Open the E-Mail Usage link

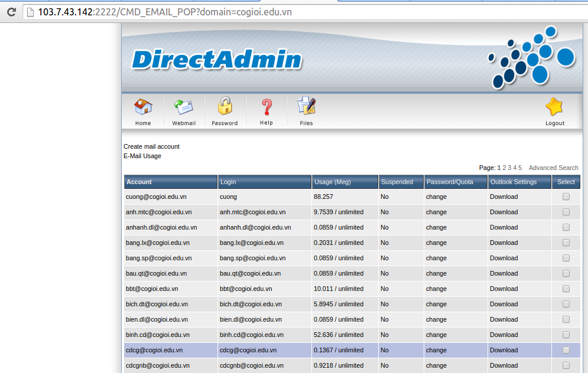click(x=142, y=156)
